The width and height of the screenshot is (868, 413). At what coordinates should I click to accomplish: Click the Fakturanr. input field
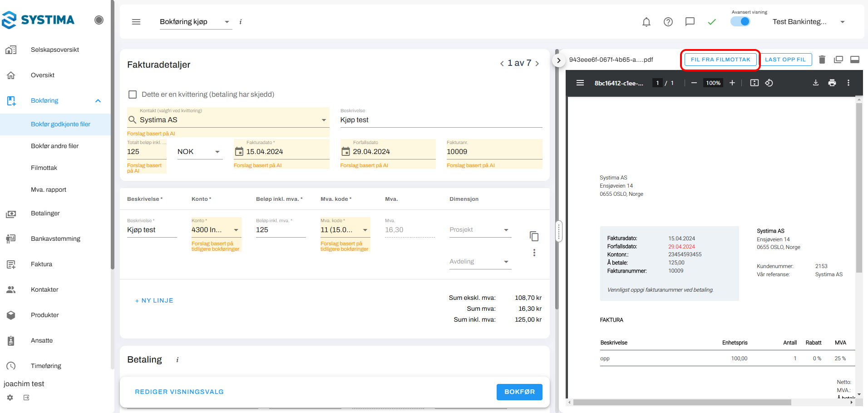coord(494,152)
